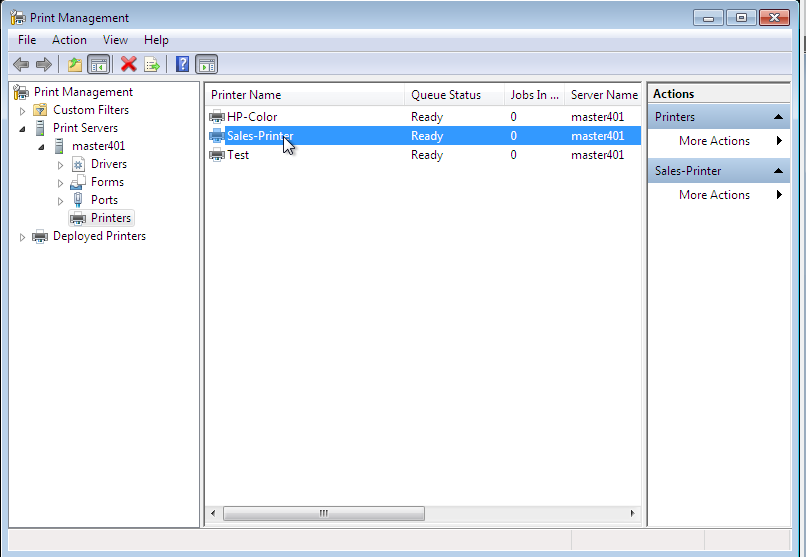806x557 pixels.
Task: Expand the Deployed Printers tree node
Action: [x=22, y=237]
